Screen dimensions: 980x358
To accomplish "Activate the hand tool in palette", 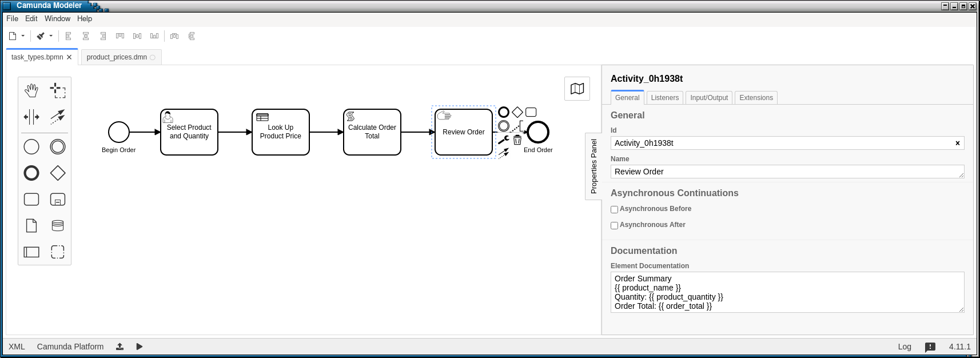I will (x=31, y=90).
